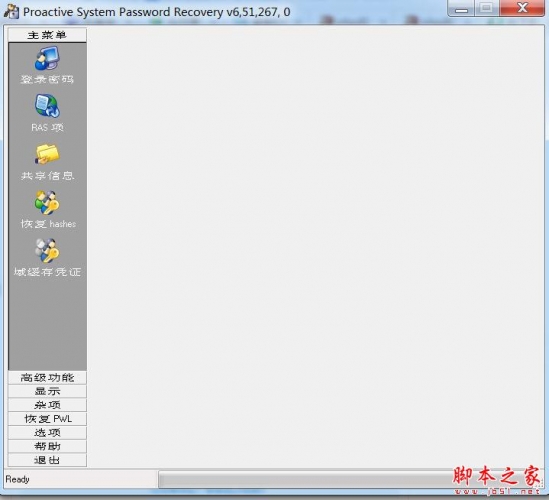Open the 选项 options section

click(47, 433)
